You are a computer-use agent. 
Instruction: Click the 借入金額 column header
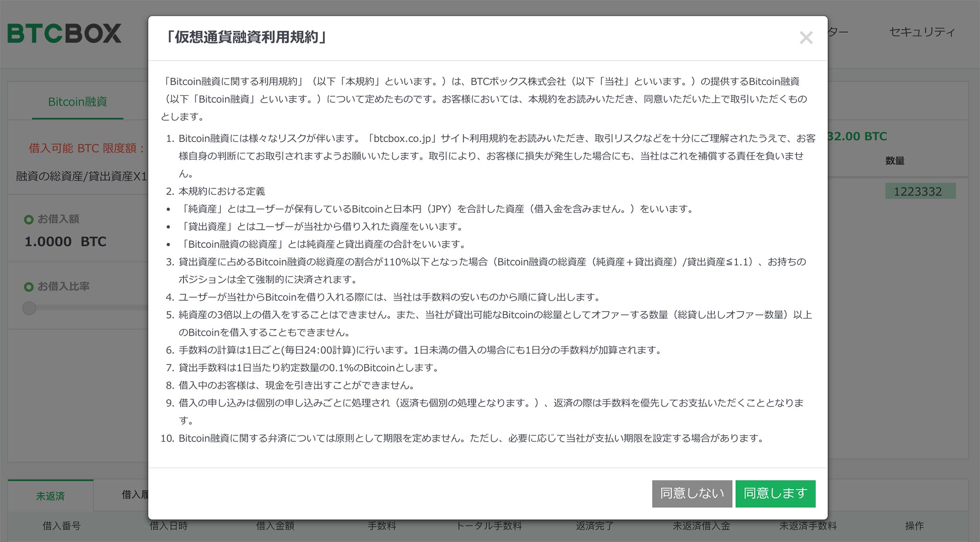coord(275,526)
